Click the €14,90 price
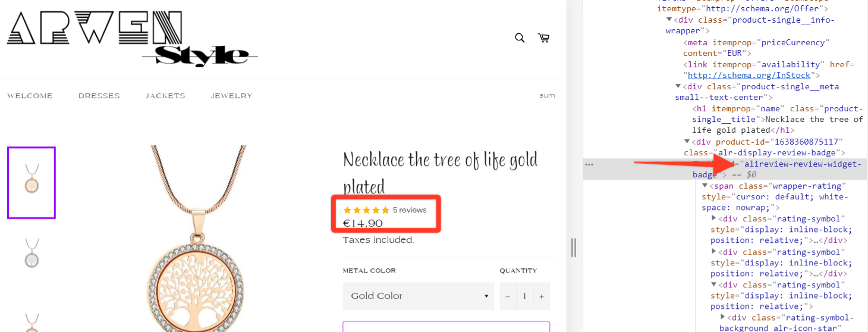The height and width of the screenshot is (332, 868). coord(363,224)
